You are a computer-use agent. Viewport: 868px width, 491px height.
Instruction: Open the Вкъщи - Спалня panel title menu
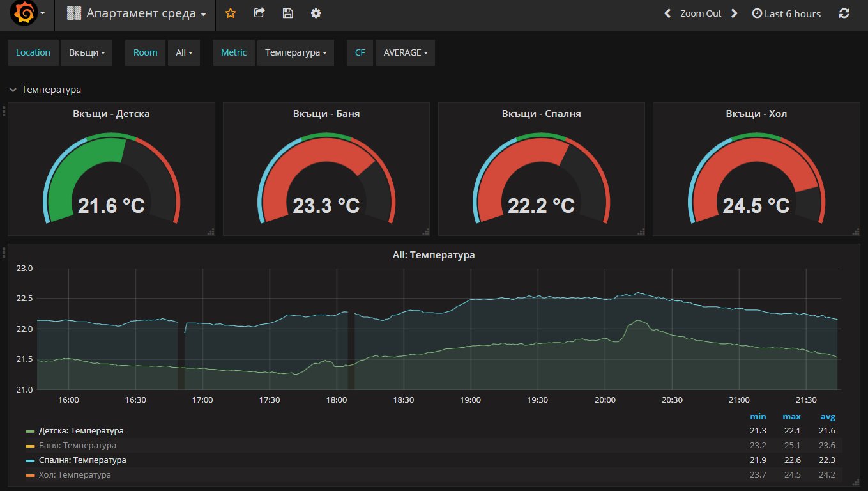[x=542, y=114]
